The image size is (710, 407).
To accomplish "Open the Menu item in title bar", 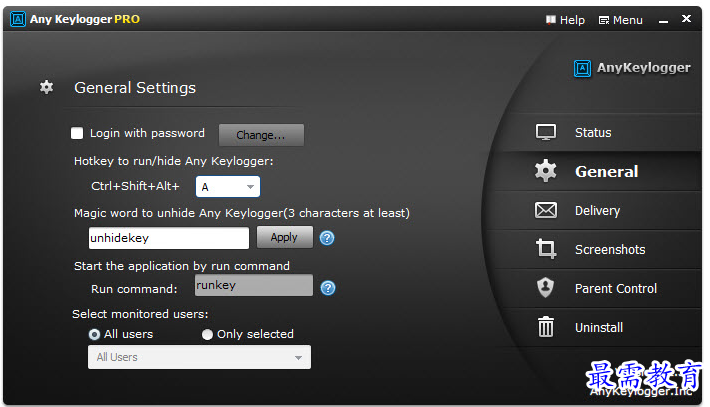I will (x=621, y=20).
